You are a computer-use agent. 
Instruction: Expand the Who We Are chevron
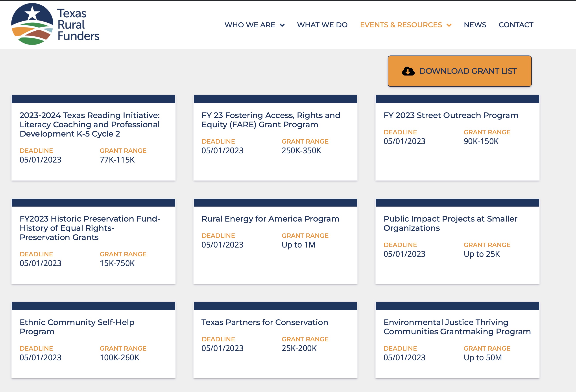coord(282,25)
